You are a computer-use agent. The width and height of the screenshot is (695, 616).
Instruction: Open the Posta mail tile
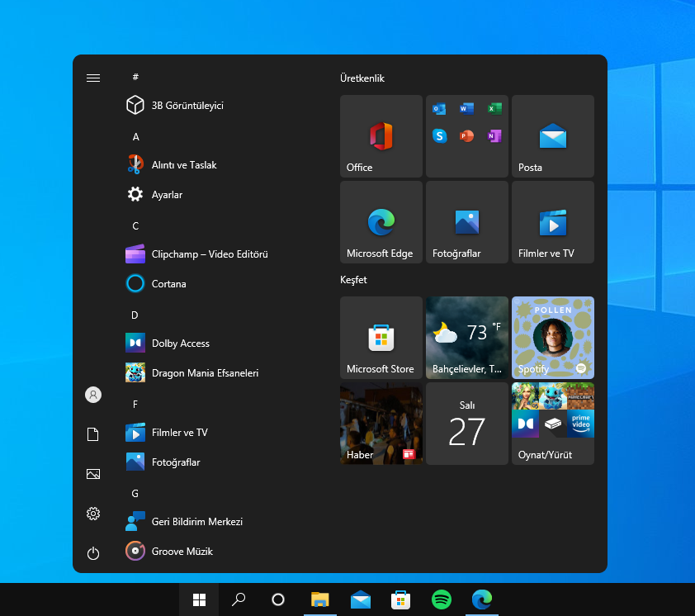552,136
